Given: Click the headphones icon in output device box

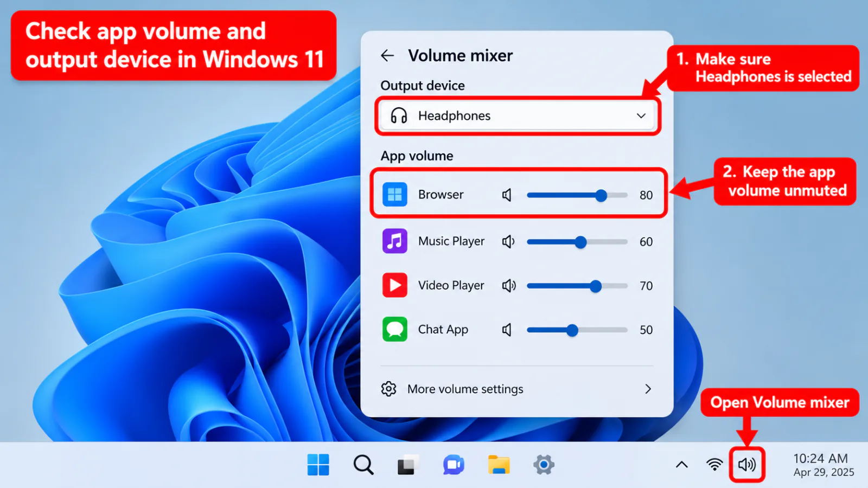Looking at the screenshot, I should (399, 115).
